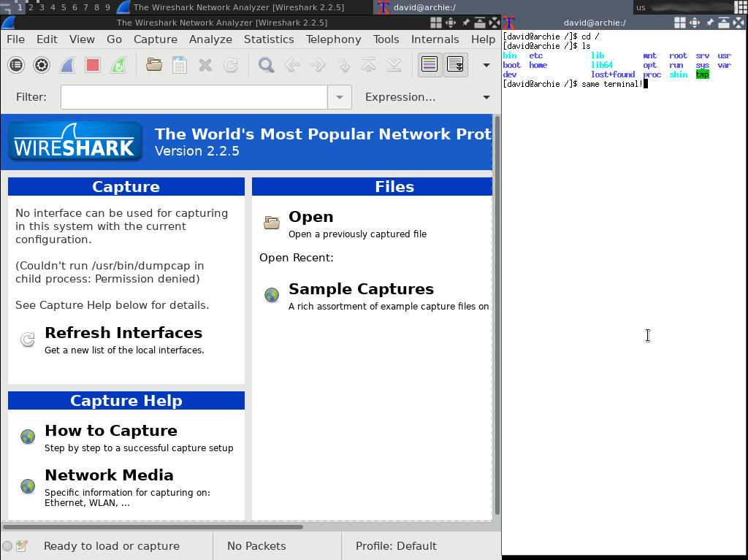Click the list capture interfaces icon
The height and width of the screenshot is (560, 748).
click(16, 65)
